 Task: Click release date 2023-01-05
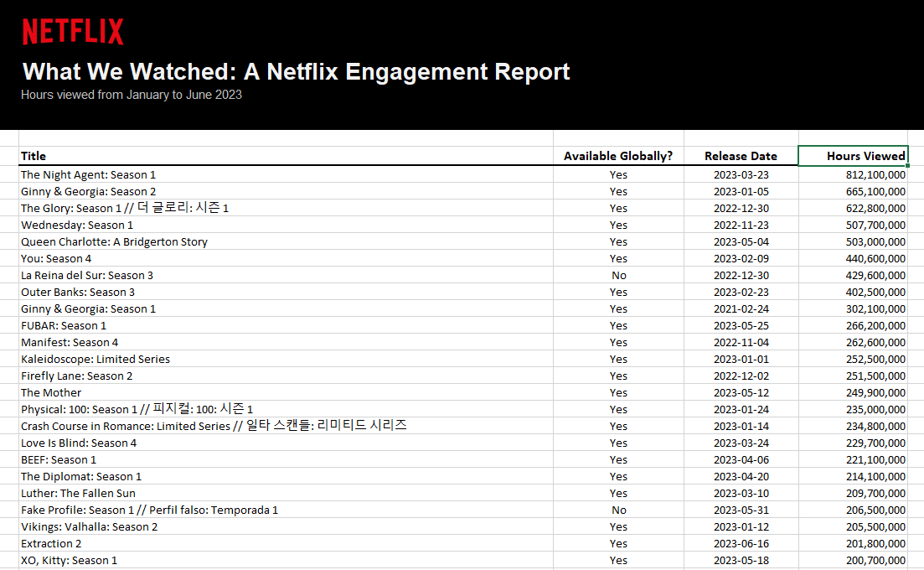(741, 192)
